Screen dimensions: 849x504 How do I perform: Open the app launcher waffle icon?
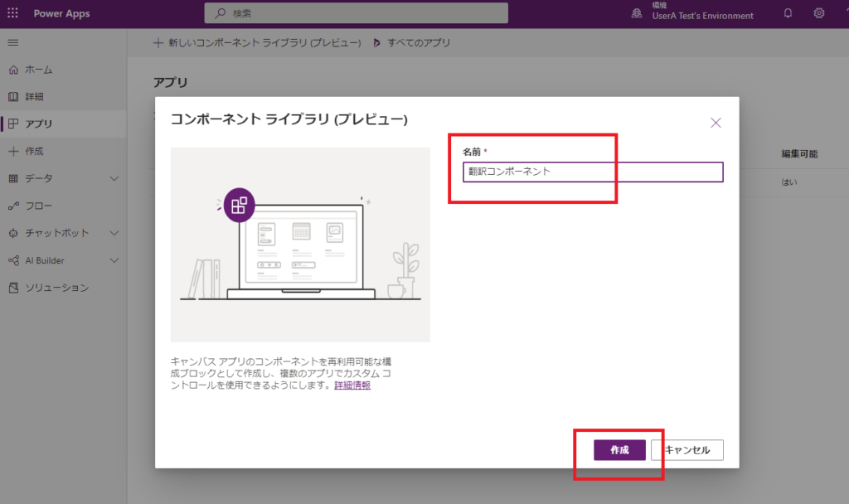[x=12, y=13]
